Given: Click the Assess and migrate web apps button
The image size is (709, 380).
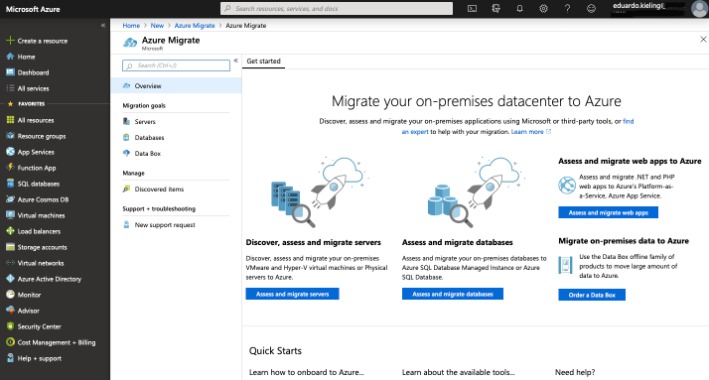Looking at the screenshot, I should tap(608, 212).
